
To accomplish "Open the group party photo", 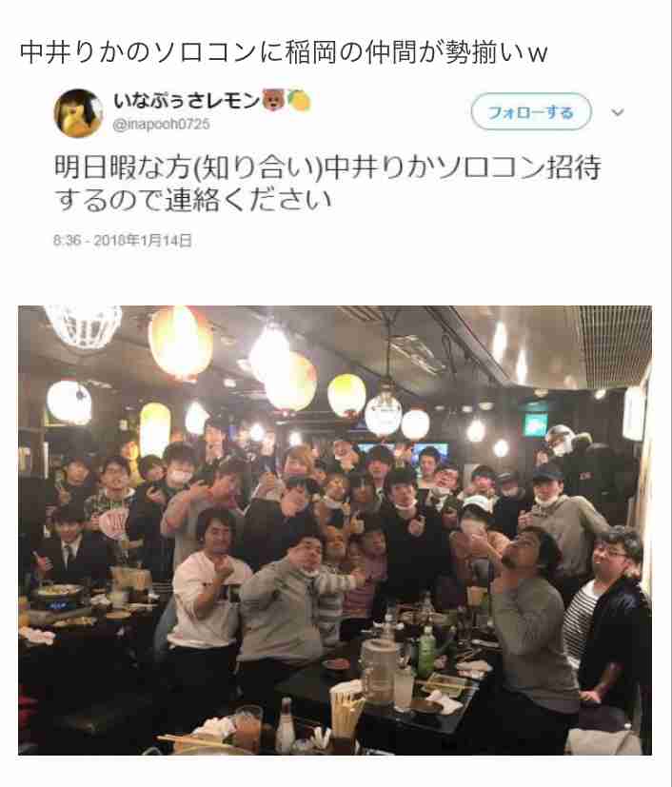I will pyautogui.click(x=335, y=530).
